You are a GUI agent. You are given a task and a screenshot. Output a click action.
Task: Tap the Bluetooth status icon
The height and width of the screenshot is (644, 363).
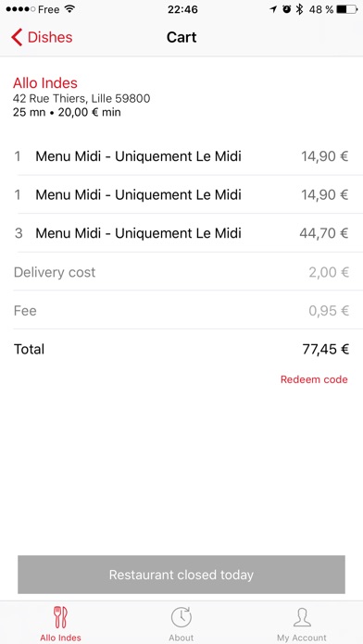(300, 9)
